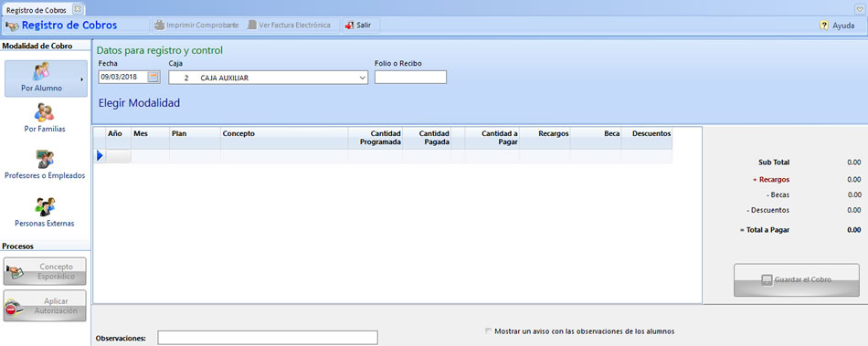Select the Profesores o Empleados icon
The width and height of the screenshot is (868, 346).
click(45, 159)
